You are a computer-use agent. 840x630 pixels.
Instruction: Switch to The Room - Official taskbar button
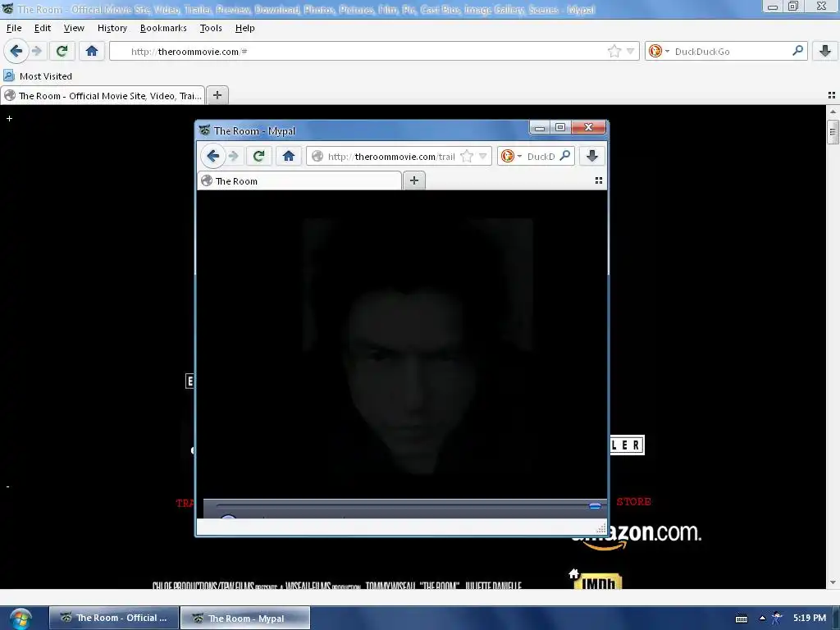(x=113, y=618)
